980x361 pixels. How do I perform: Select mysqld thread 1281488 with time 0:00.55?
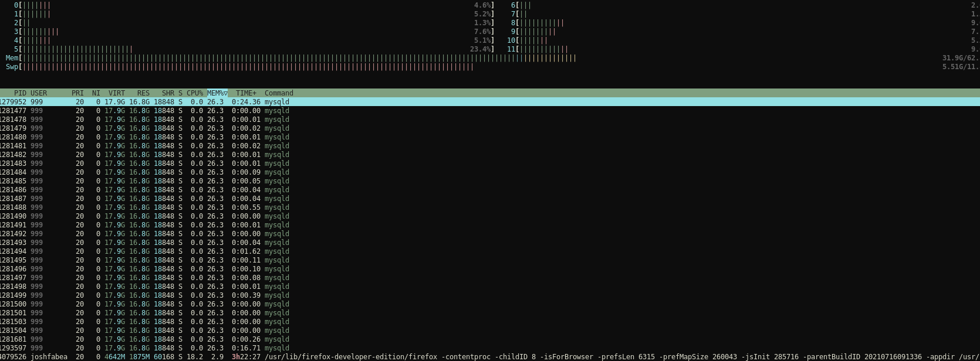click(x=490, y=207)
